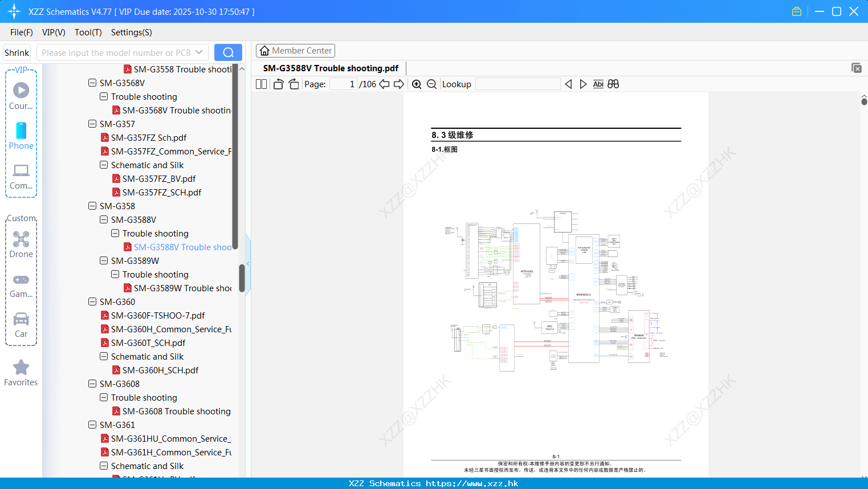Image resolution: width=868 pixels, height=489 pixels.
Task: Zoom out of the PDF
Action: pos(431,84)
